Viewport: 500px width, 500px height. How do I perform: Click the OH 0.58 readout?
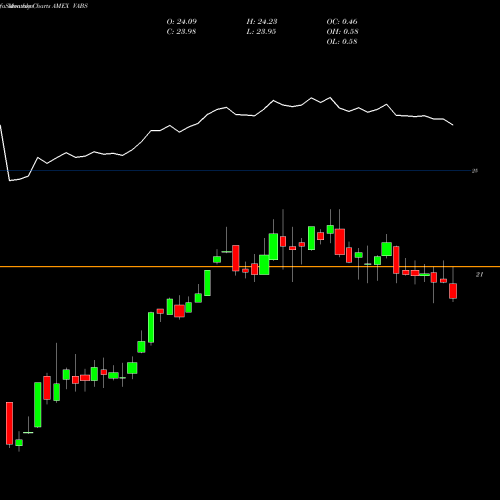(x=342, y=32)
